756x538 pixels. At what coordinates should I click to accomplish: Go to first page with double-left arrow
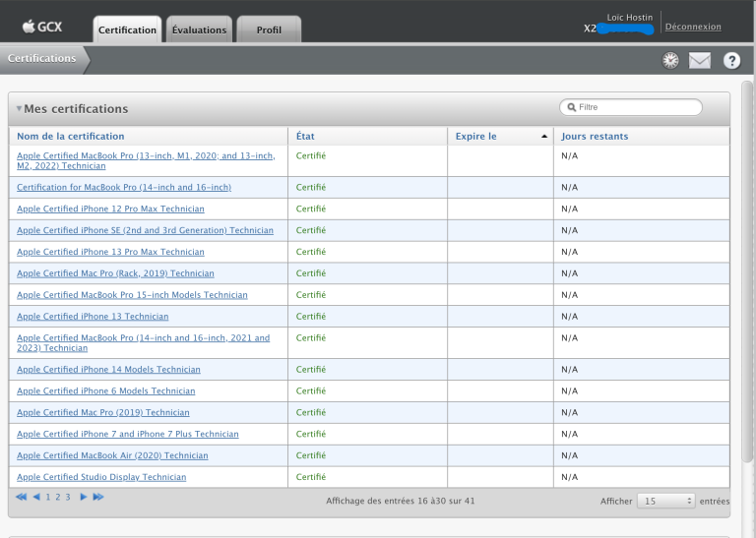tap(21, 497)
